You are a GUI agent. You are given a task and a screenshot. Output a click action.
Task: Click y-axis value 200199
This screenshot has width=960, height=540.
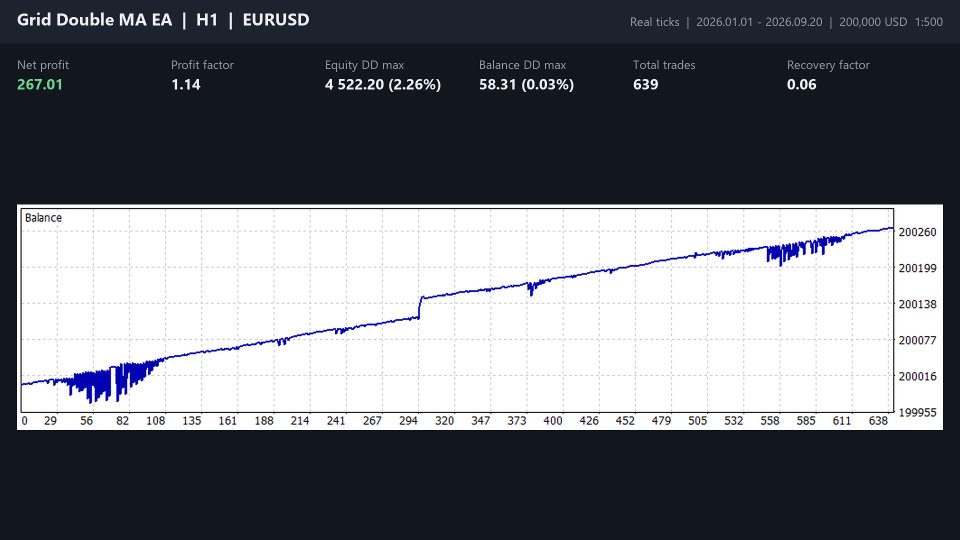pos(917,268)
